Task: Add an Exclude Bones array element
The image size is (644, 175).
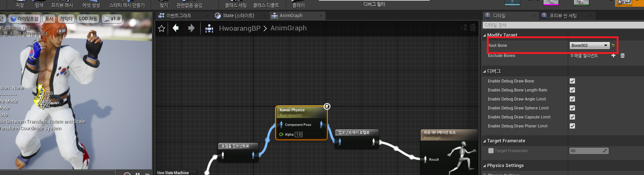Action: 614,55
